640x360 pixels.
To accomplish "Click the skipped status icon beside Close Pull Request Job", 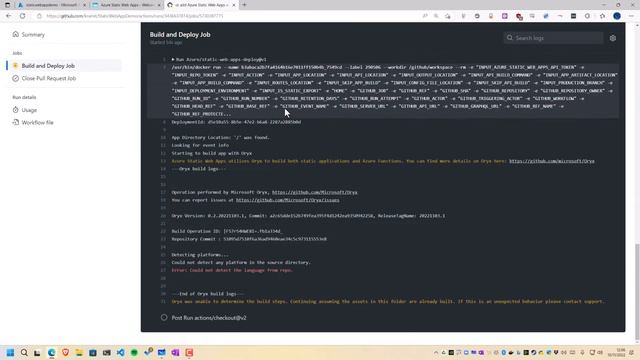I will click(x=16, y=78).
